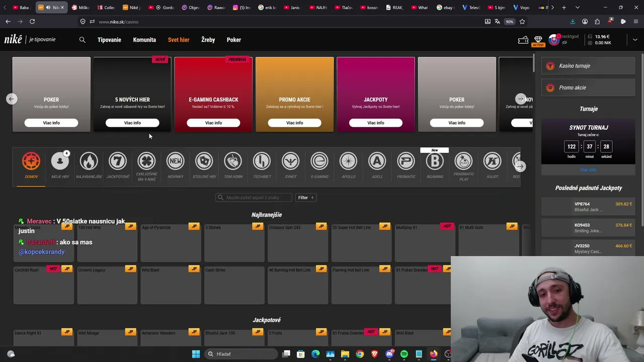The image size is (644, 362).
Task: Select the Domov casino category icon
Action: tap(31, 161)
